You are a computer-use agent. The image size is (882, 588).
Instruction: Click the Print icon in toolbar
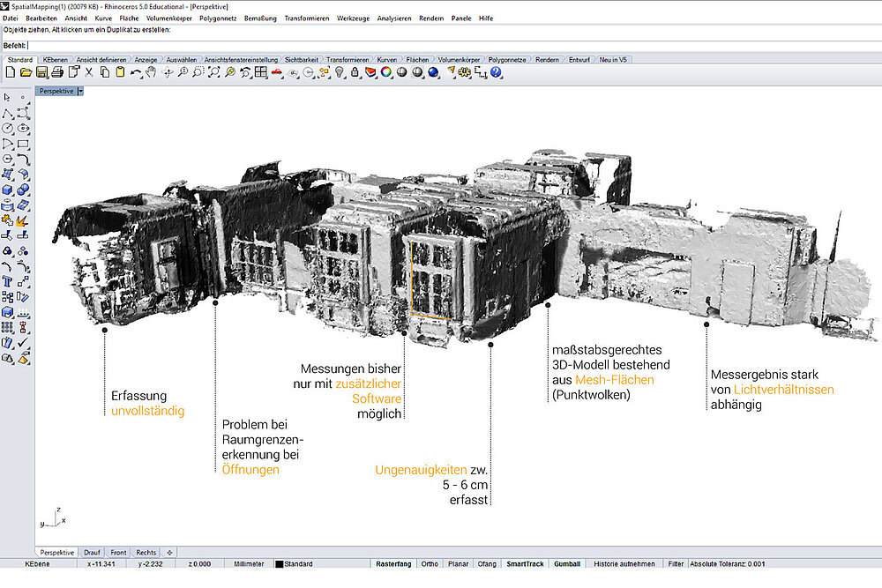tap(57, 72)
